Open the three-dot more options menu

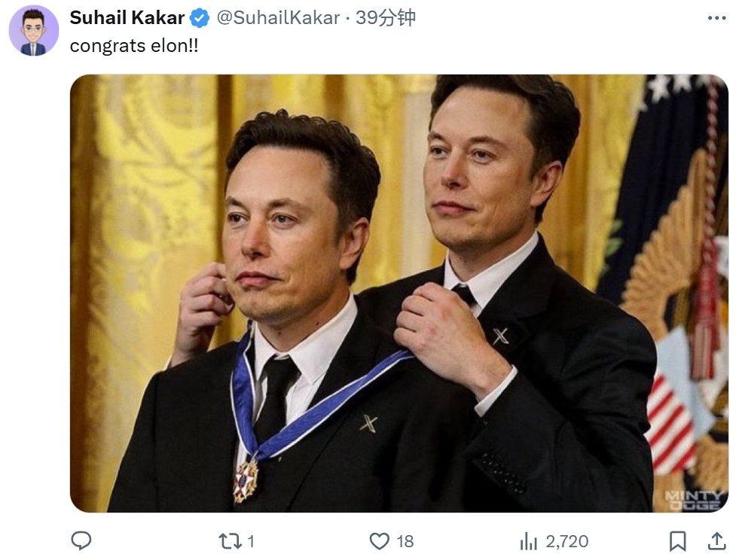tap(716, 18)
